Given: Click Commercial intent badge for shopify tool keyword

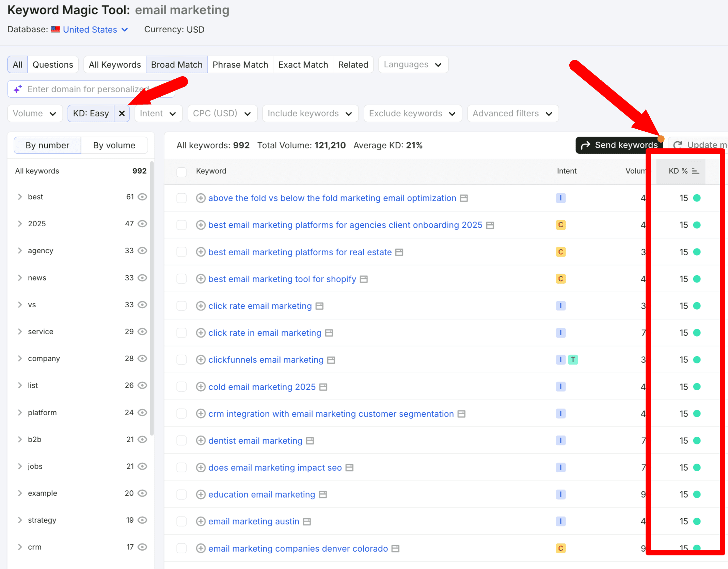Looking at the screenshot, I should coord(560,279).
